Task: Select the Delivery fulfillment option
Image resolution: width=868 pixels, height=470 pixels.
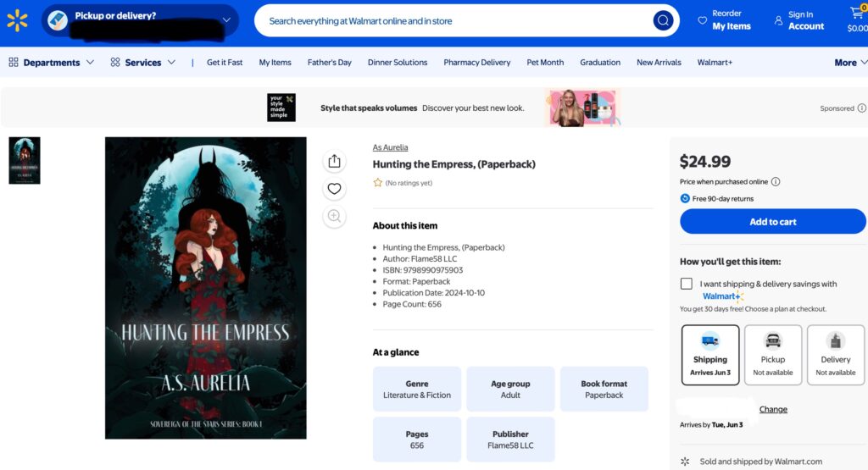Action: [835, 355]
